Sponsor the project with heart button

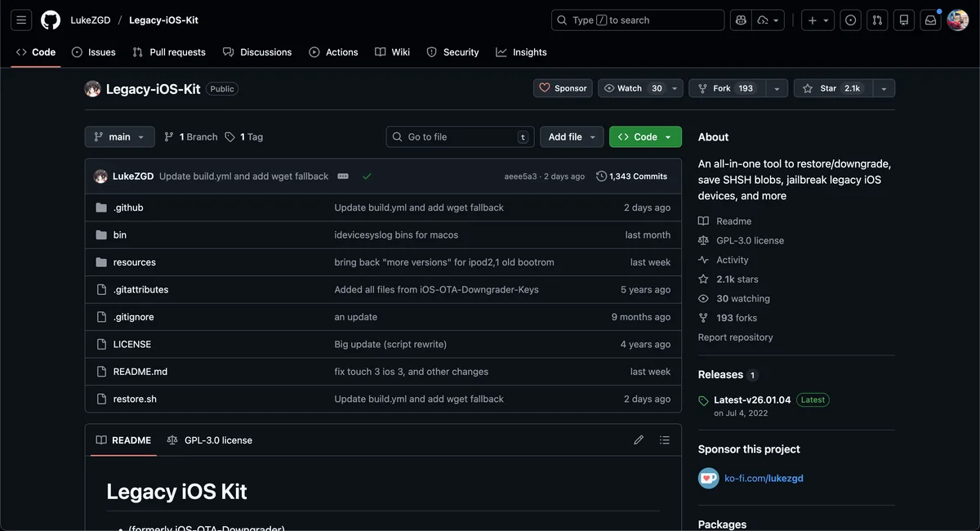pos(563,88)
